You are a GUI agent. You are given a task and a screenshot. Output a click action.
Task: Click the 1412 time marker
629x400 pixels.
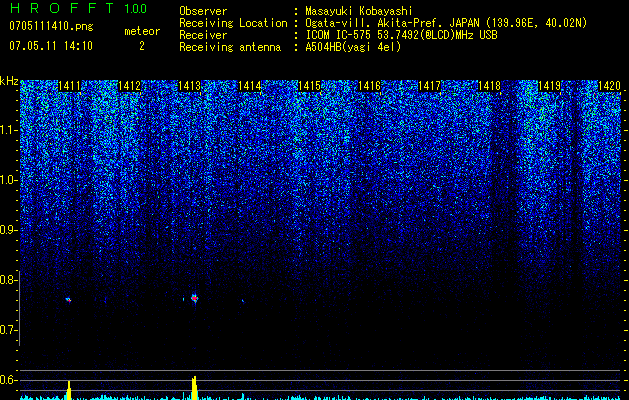(130, 86)
